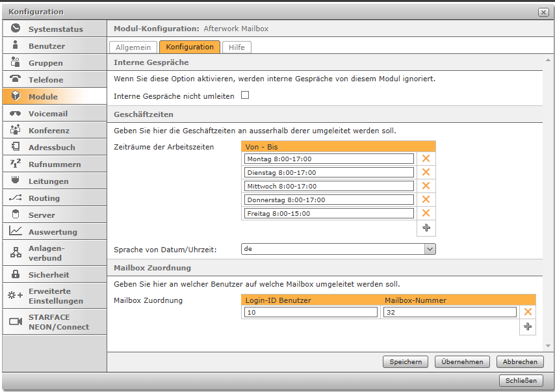This screenshot has height=392, width=555.
Task: Switch to the Allgemein tab
Action: pos(133,47)
